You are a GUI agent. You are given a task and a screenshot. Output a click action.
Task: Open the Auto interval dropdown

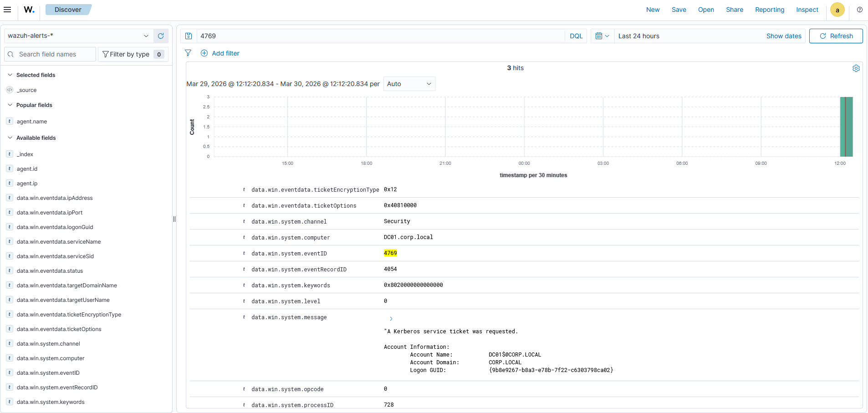[x=409, y=84]
